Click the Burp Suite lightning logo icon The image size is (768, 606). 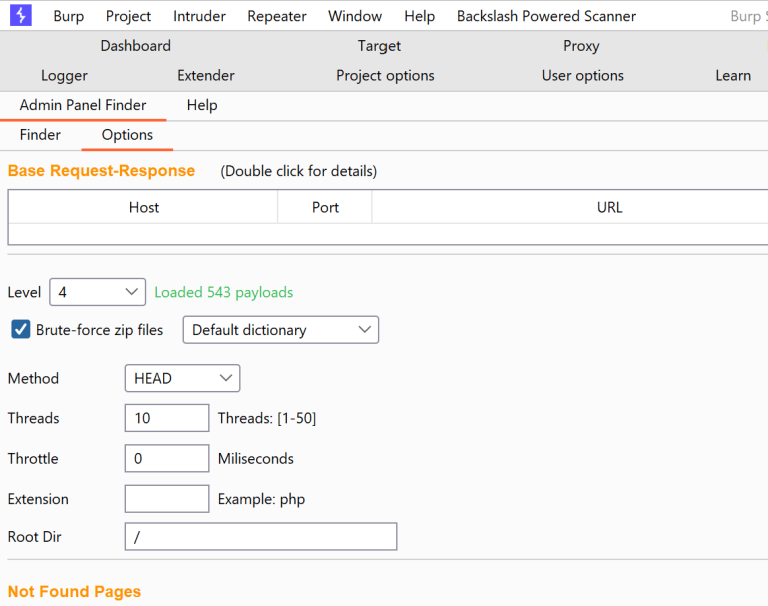21,15
